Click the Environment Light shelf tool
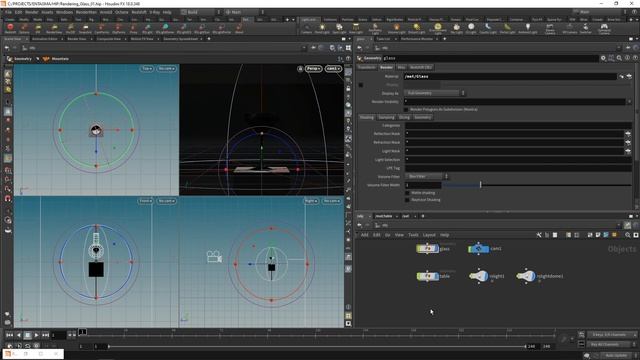This screenshot has width=640, height=360. coord(438,28)
